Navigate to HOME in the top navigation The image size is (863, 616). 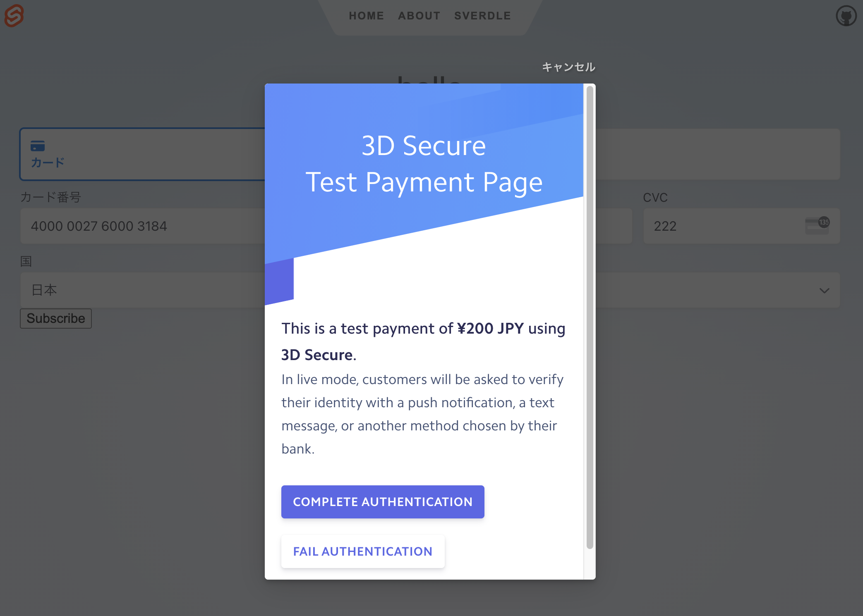[x=367, y=15]
